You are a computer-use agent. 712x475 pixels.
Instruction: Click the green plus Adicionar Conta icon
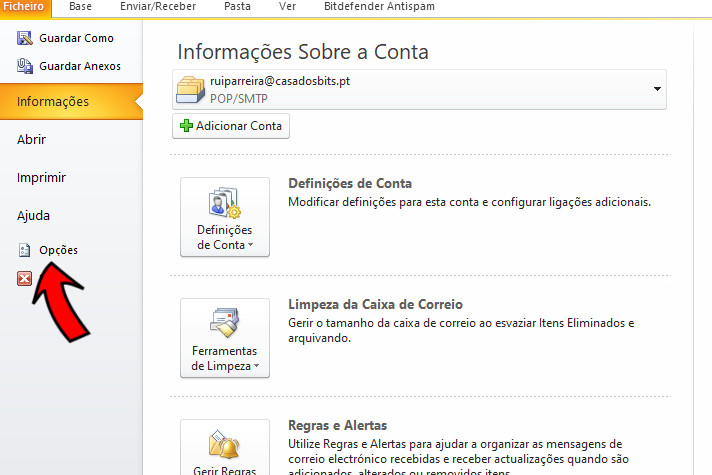(186, 126)
